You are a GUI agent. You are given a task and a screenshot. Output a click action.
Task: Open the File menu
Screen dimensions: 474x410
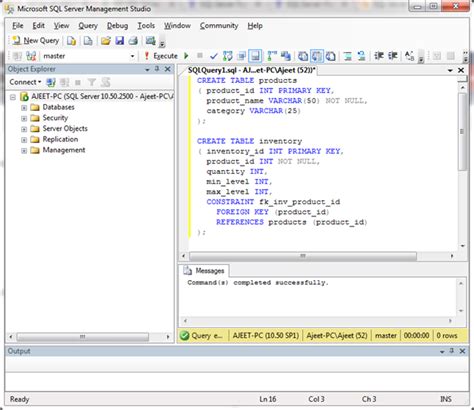[x=18, y=26]
